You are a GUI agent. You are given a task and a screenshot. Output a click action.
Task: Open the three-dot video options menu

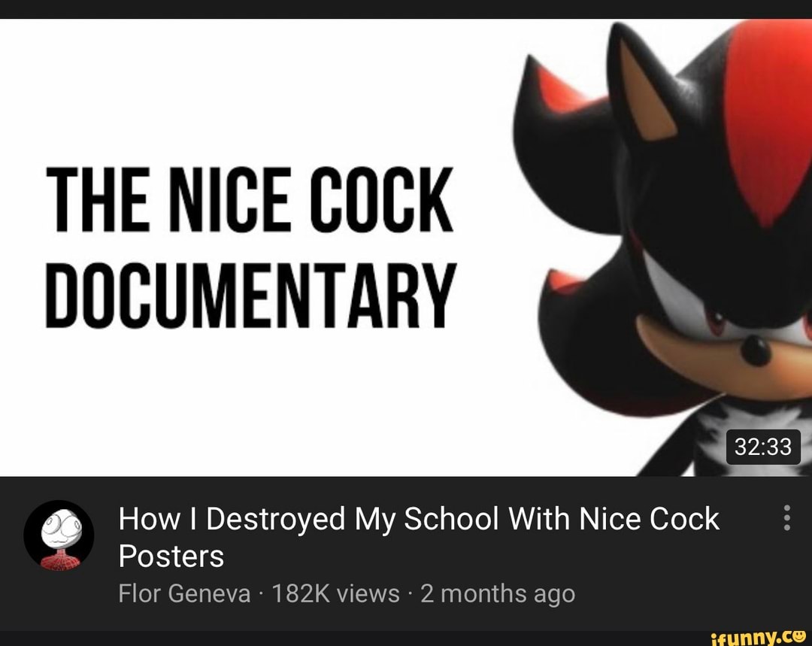coord(786,517)
